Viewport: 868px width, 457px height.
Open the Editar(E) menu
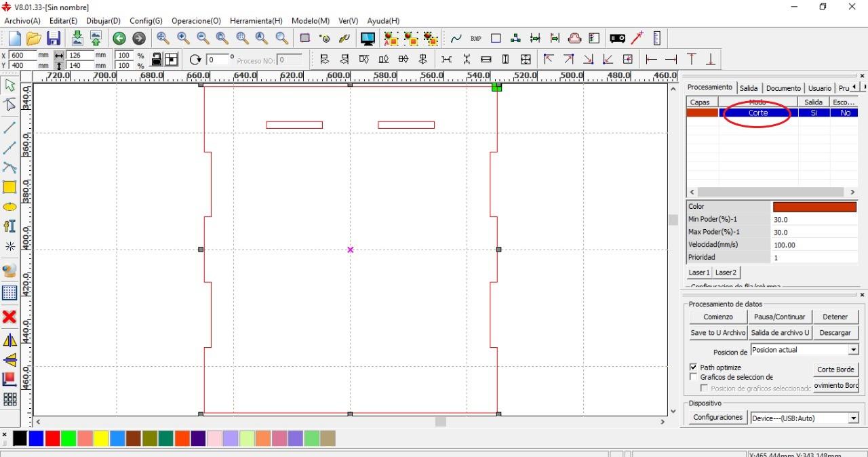click(x=64, y=21)
